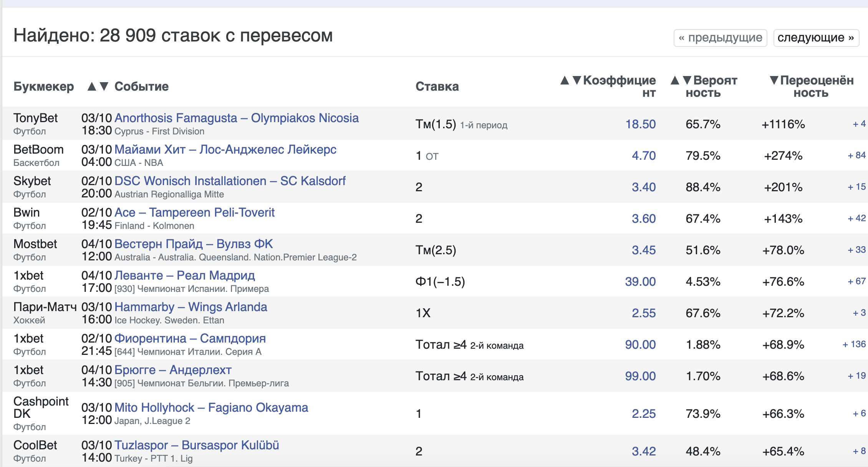This screenshot has width=868, height=467.
Task: Sort Вероятность column ascending arrow
Action: point(675,80)
